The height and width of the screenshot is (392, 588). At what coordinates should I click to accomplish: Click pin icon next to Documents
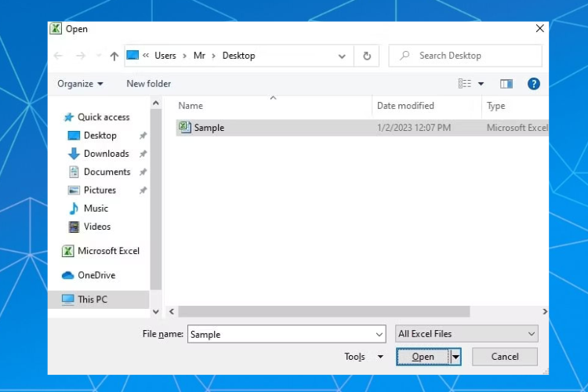pyautogui.click(x=143, y=172)
